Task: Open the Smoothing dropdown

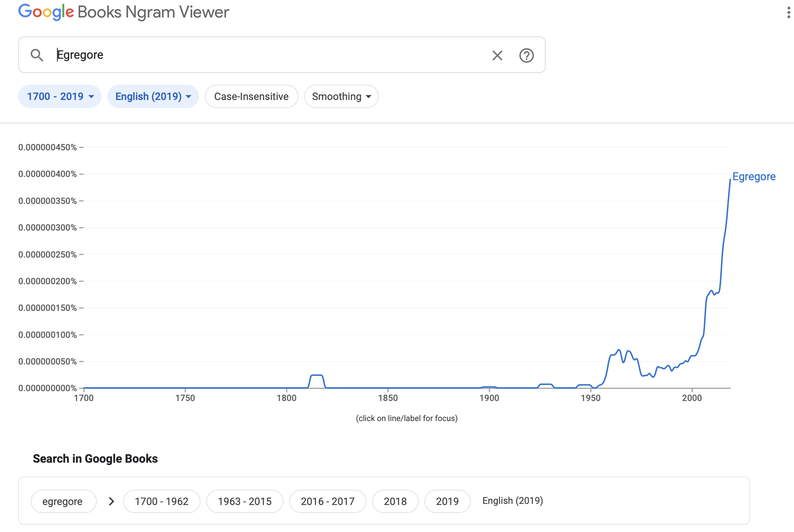Action: tap(341, 96)
